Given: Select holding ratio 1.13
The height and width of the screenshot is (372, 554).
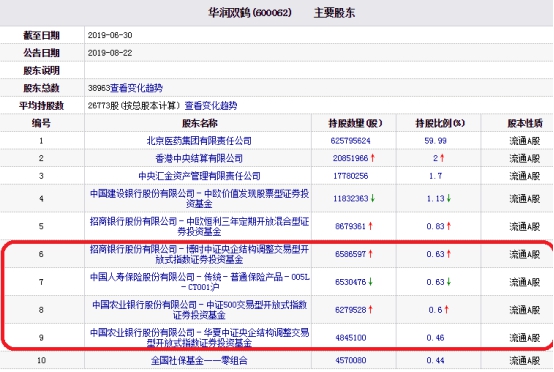Looking at the screenshot, I should (x=435, y=199).
